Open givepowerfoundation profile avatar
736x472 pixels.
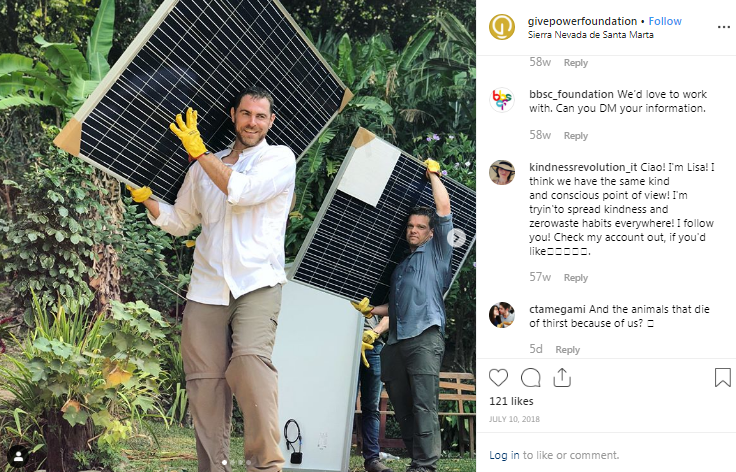[502, 27]
